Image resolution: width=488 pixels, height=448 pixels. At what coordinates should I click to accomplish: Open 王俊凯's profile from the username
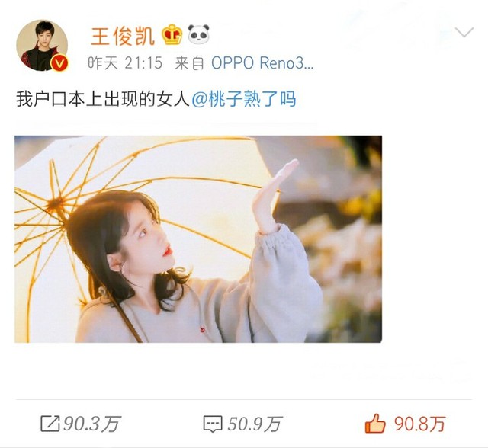[x=123, y=36]
